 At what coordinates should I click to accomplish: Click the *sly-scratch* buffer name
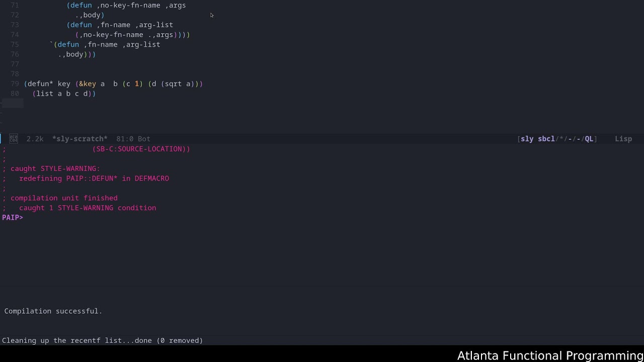coord(80,139)
